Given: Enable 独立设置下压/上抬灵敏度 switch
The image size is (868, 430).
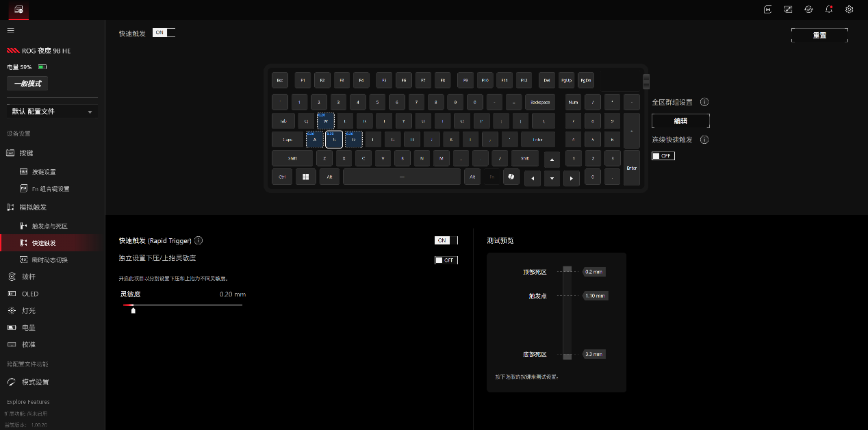Looking at the screenshot, I should coord(446,260).
